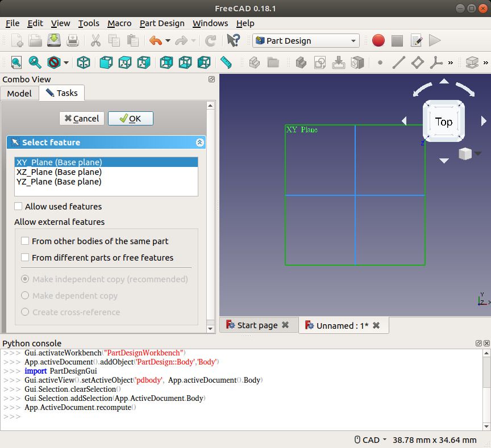Open undo history dropdown arrow
Image resolution: width=491 pixels, height=448 pixels.
168,41
